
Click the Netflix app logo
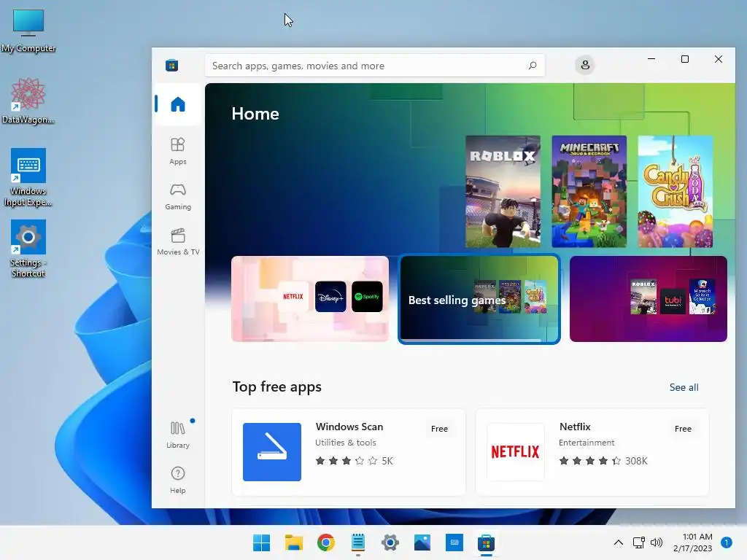[x=515, y=452]
